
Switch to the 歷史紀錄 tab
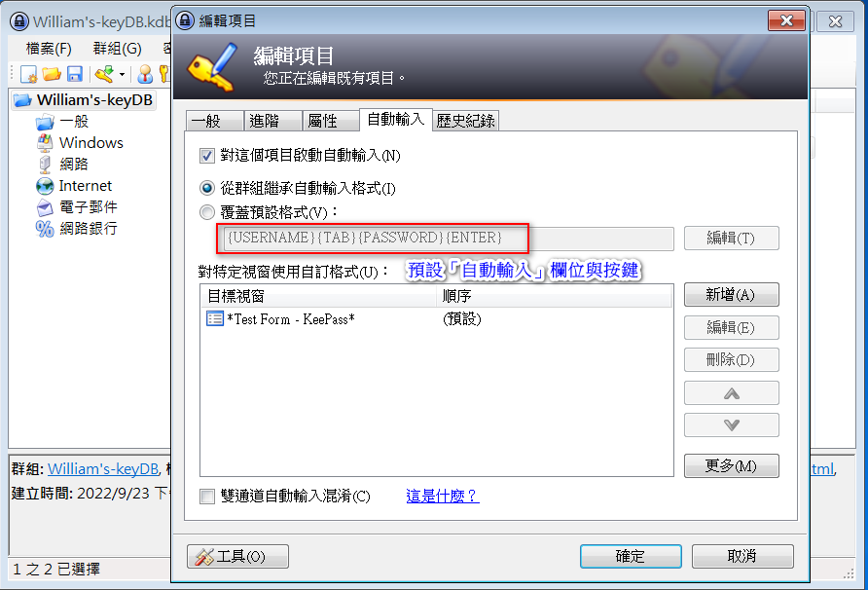tap(465, 121)
